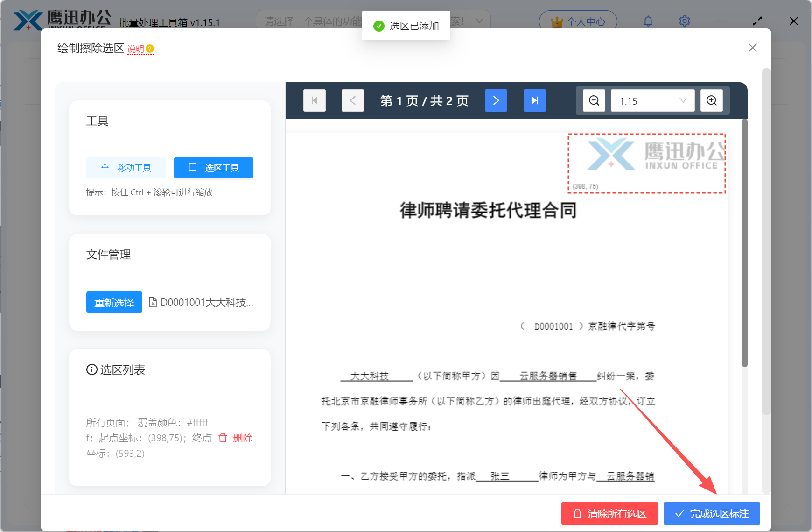The height and width of the screenshot is (532, 812).
Task: Click the 工具 panel heading
Action: [x=97, y=121]
